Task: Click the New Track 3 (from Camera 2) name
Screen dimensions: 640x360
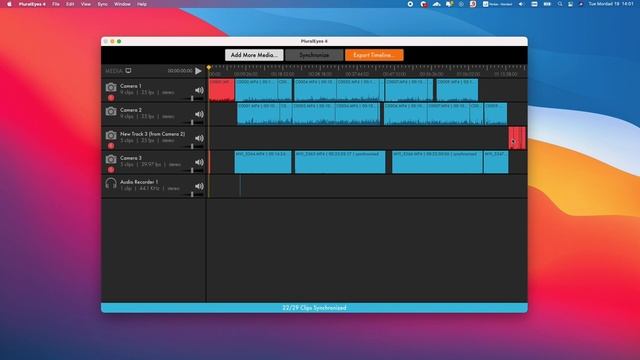Action: 152,134
